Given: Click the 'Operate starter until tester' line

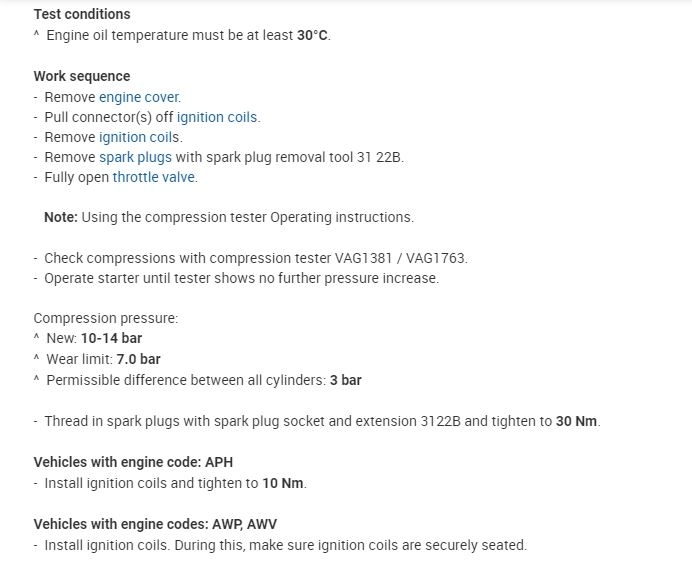Looking at the screenshot, I should click(241, 278).
